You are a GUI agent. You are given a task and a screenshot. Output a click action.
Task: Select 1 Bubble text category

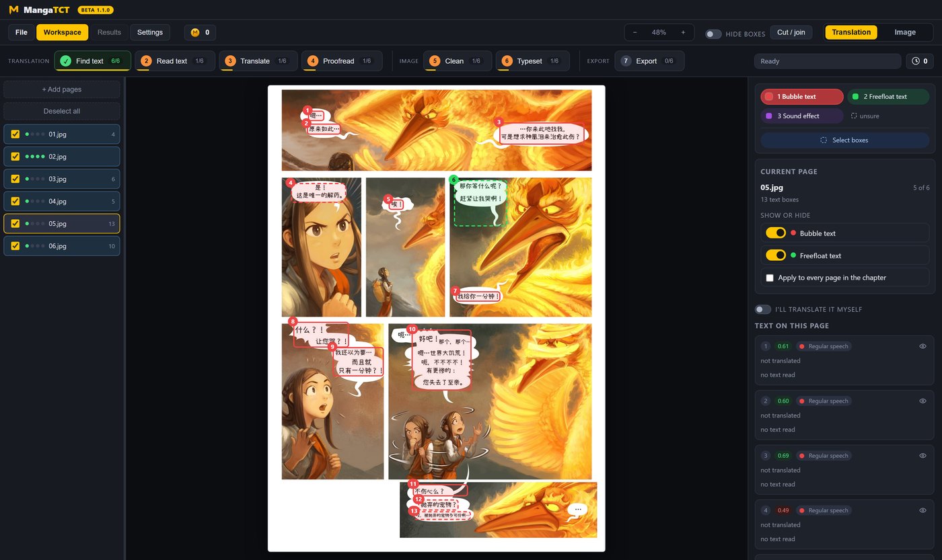(x=802, y=97)
